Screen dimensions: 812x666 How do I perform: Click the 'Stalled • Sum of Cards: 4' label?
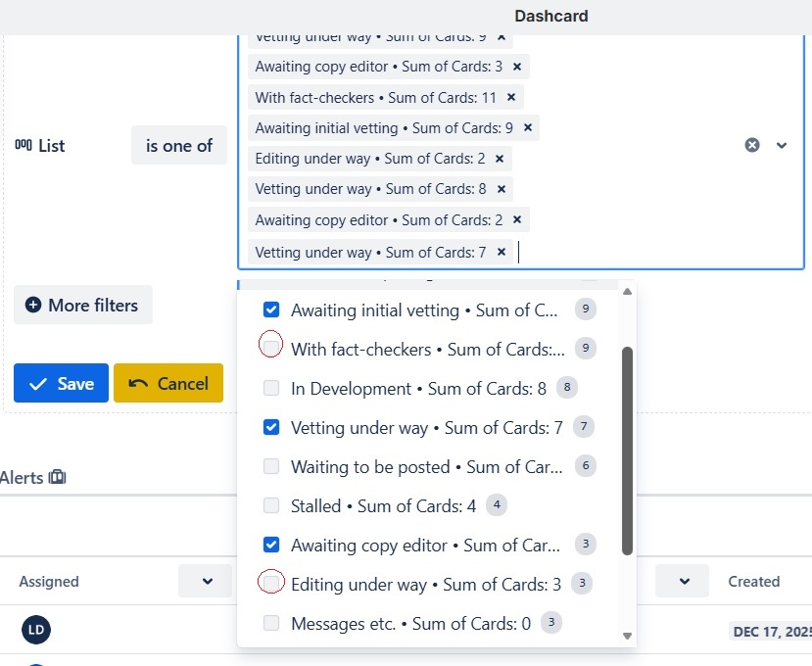[383, 506]
